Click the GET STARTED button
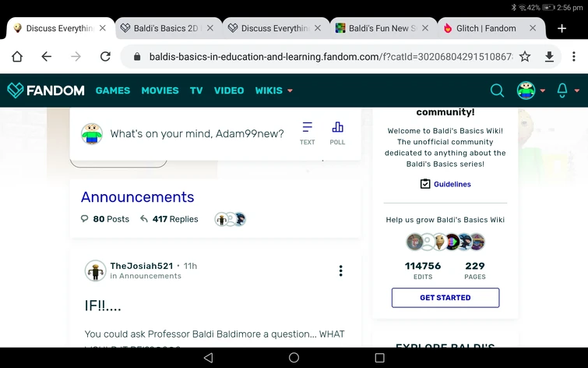The width and height of the screenshot is (588, 368). pyautogui.click(x=445, y=298)
